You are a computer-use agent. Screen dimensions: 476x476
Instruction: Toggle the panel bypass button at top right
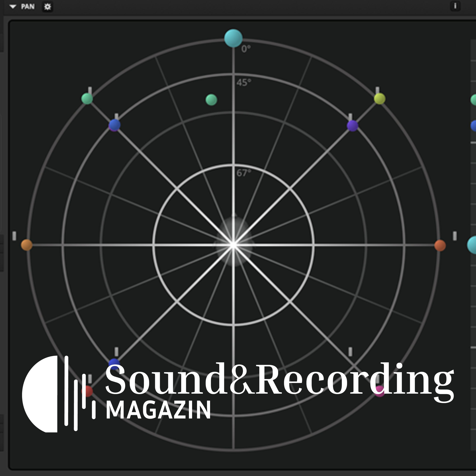tap(455, 6)
